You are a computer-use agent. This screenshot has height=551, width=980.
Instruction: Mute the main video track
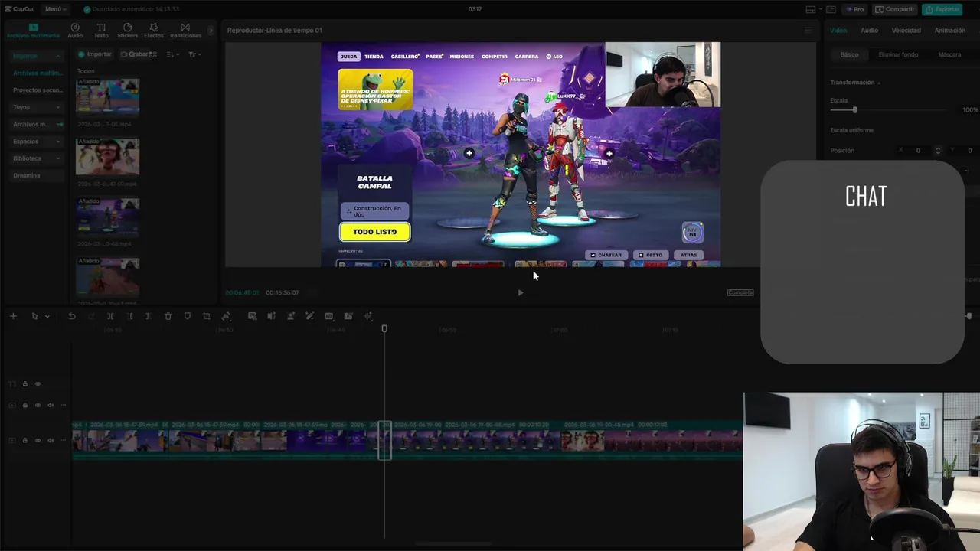51,440
